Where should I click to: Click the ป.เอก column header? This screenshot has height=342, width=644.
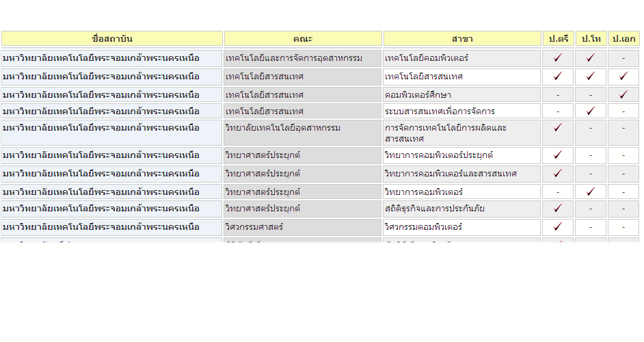coord(624,38)
